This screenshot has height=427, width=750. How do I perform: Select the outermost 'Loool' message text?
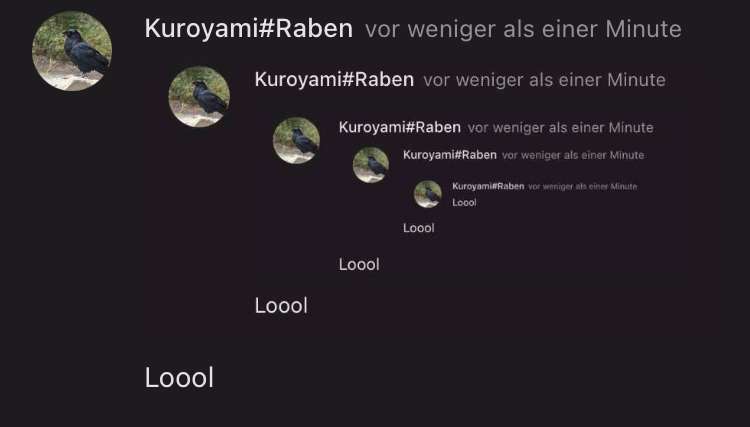(x=179, y=378)
